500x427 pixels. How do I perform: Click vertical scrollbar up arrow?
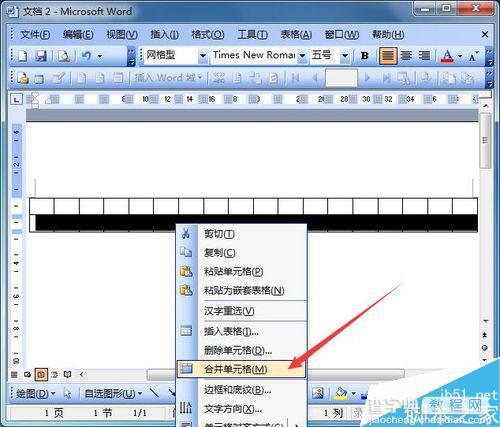[x=486, y=106]
